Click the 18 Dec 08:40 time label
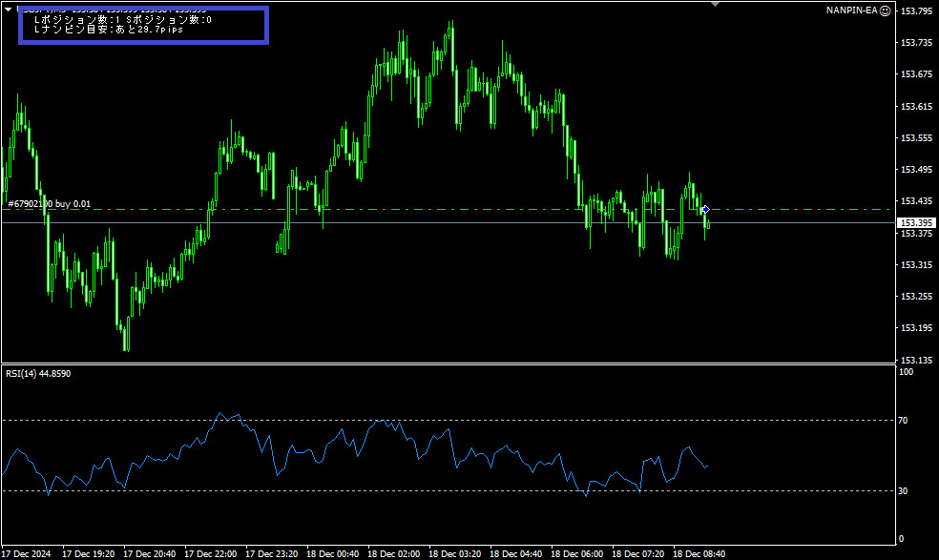939x560 pixels. pyautogui.click(x=700, y=553)
